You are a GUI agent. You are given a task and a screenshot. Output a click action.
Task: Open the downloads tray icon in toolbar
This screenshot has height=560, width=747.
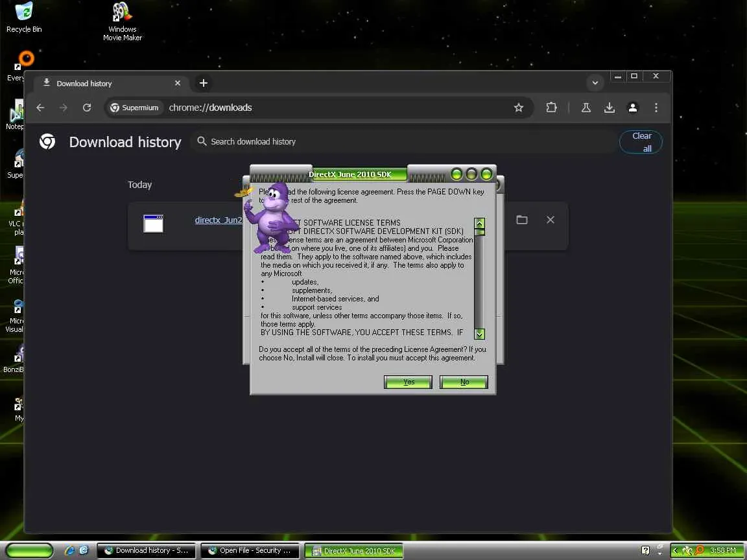point(610,108)
